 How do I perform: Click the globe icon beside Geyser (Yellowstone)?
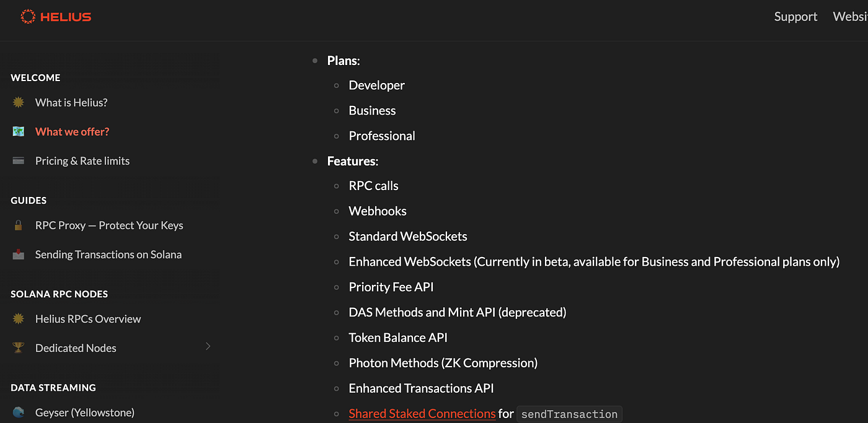19,412
